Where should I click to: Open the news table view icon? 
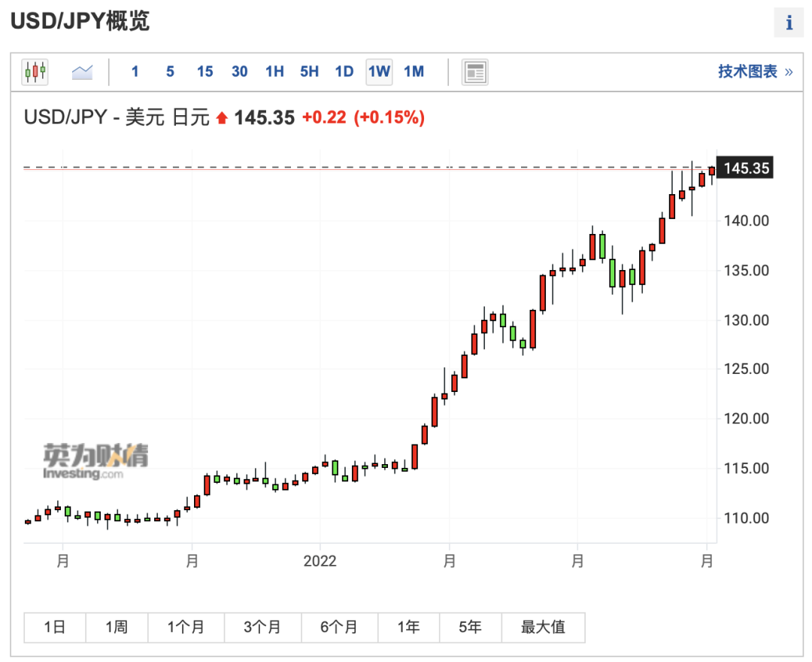click(474, 72)
